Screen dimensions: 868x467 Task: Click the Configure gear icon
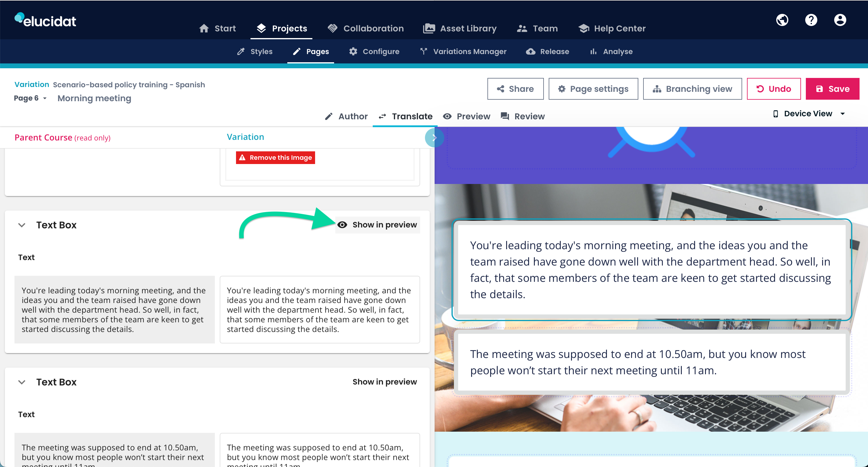tap(353, 52)
